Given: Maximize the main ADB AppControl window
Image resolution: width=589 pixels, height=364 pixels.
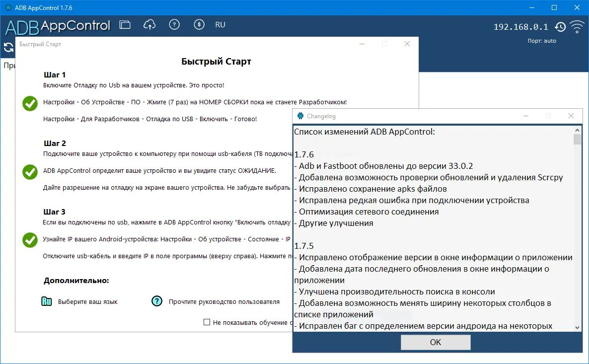Looking at the screenshot, I should pyautogui.click(x=554, y=7).
